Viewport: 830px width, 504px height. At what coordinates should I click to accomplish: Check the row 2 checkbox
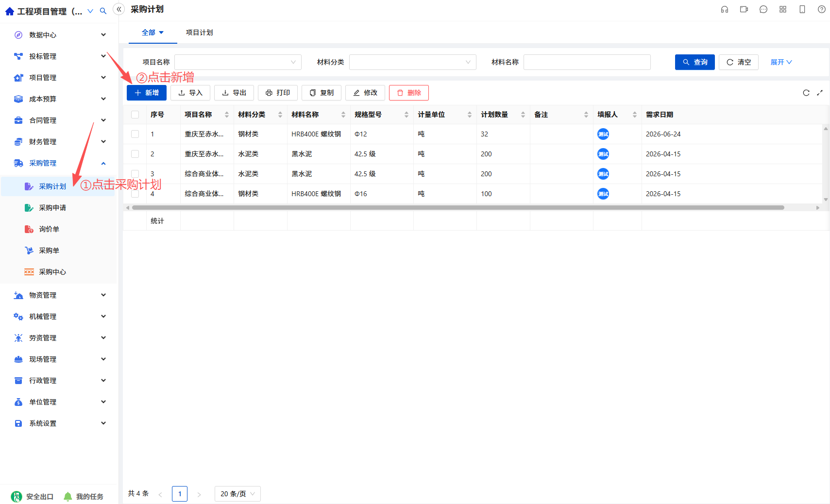(x=135, y=154)
